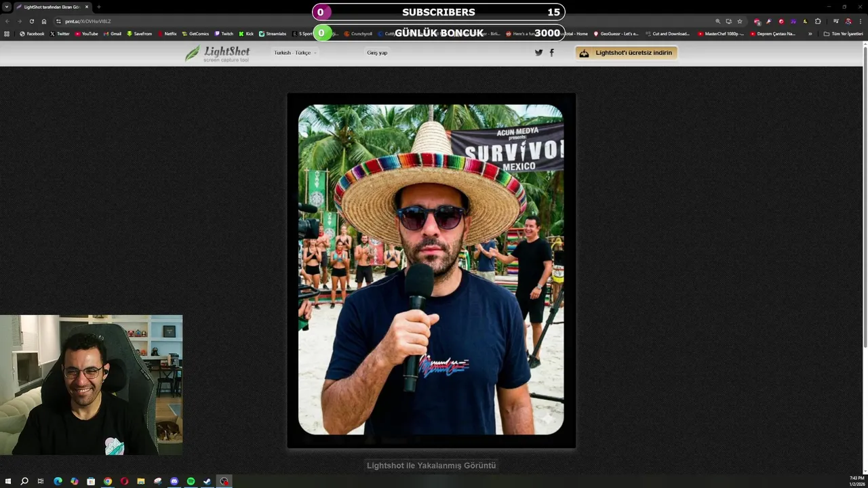Launch Microsoft Edge from the taskbar
Screen dimensions: 868x488
coord(58,481)
